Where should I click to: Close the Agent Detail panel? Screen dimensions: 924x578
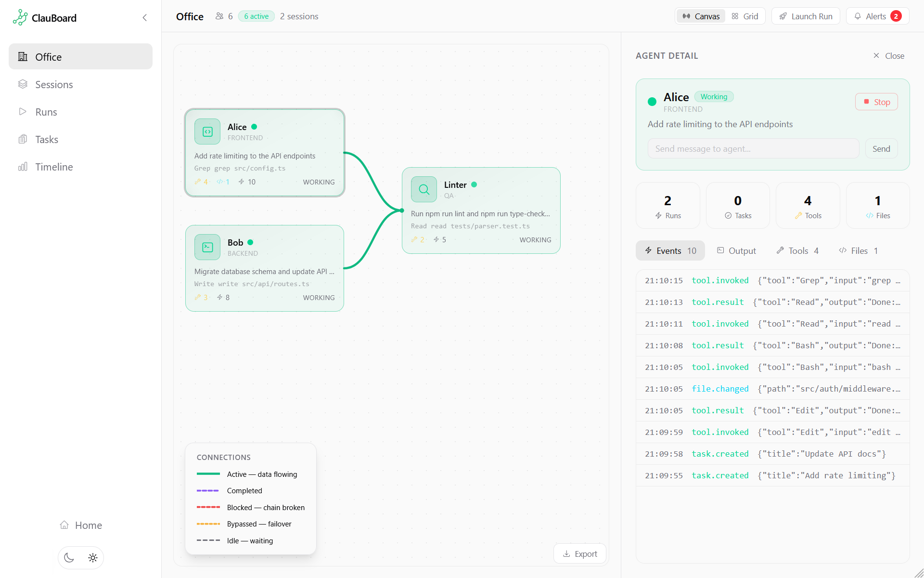coord(888,55)
